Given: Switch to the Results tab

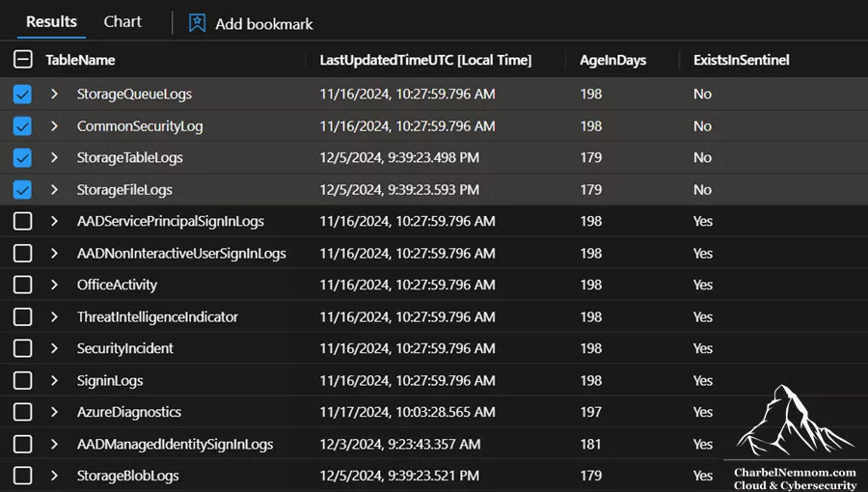Looking at the screenshot, I should click(x=51, y=22).
